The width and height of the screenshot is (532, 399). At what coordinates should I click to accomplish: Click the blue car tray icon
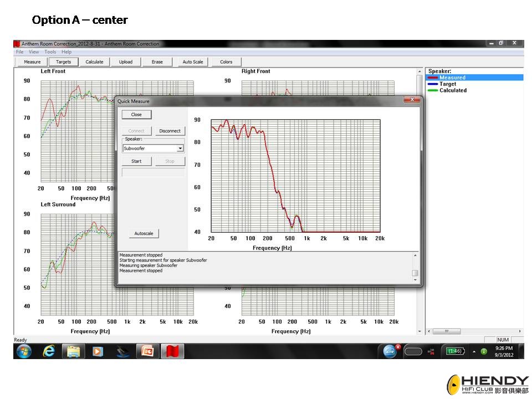pyautogui.click(x=390, y=351)
